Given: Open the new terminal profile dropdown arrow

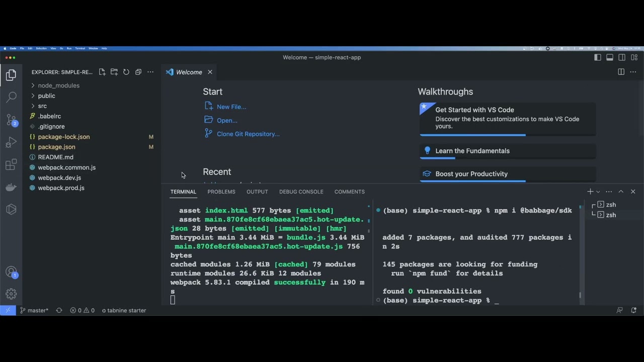Looking at the screenshot, I should tap(598, 192).
